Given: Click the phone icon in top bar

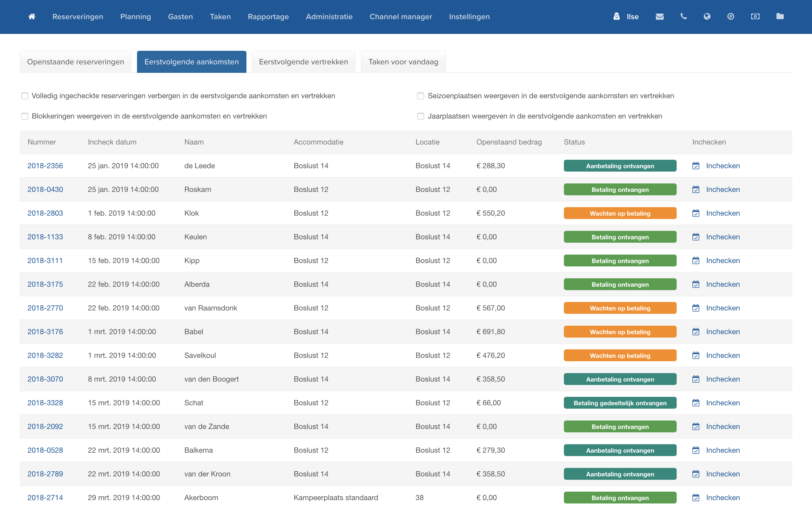Looking at the screenshot, I should point(683,16).
